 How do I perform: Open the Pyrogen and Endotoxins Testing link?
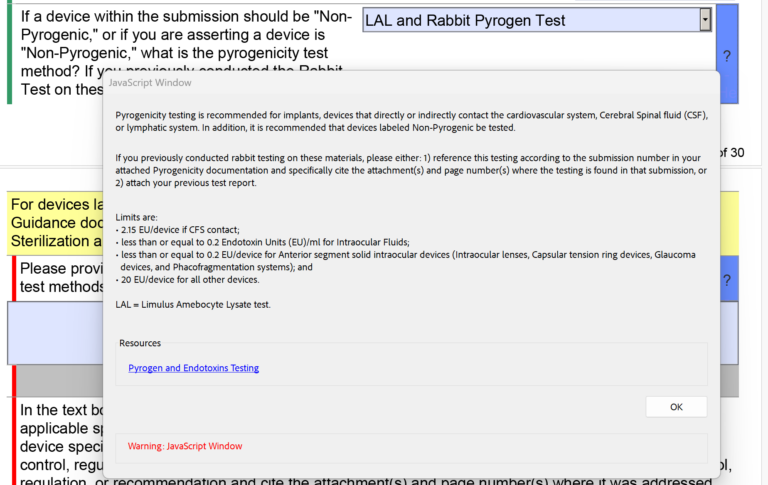click(194, 368)
